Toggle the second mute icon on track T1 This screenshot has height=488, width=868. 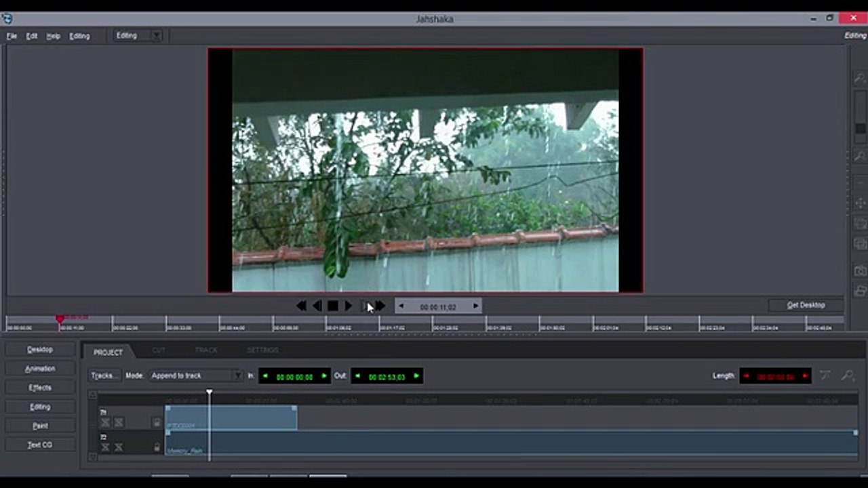[x=119, y=422]
